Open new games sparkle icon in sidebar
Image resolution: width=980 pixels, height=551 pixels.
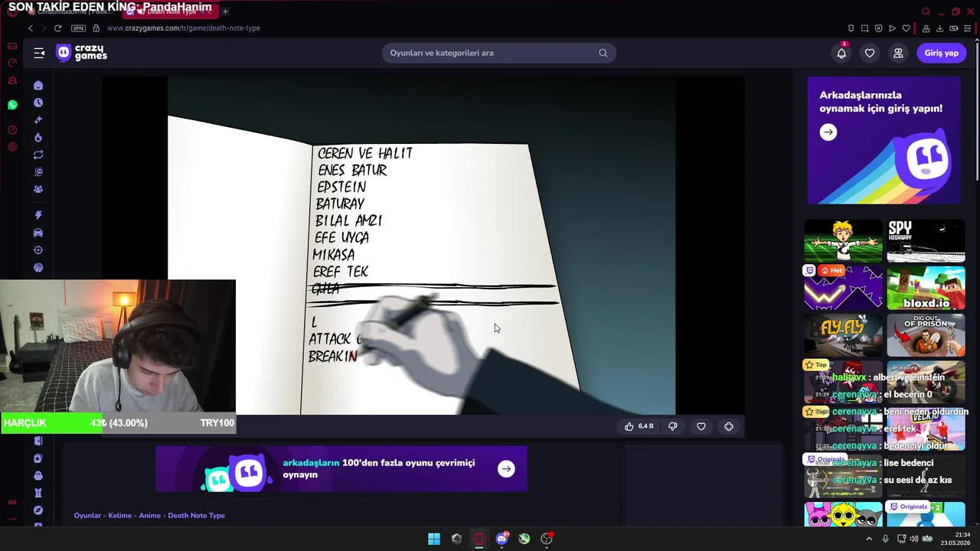[x=38, y=120]
